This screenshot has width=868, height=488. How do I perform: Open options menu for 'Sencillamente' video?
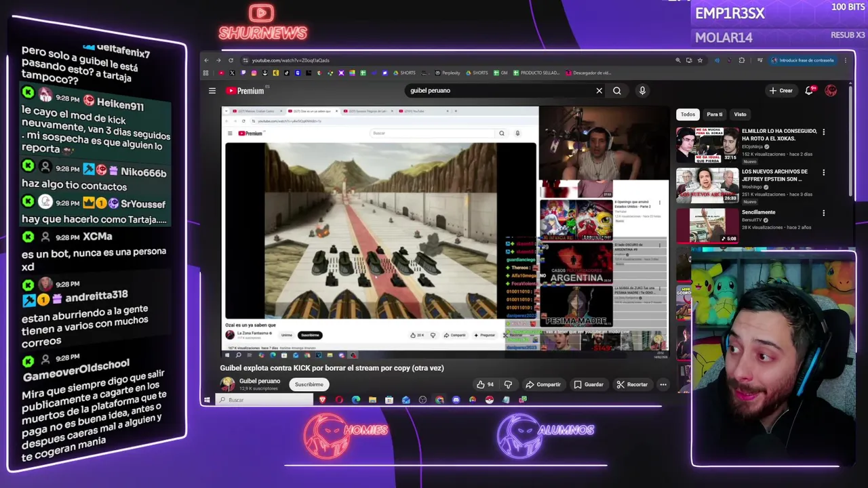coord(824,213)
